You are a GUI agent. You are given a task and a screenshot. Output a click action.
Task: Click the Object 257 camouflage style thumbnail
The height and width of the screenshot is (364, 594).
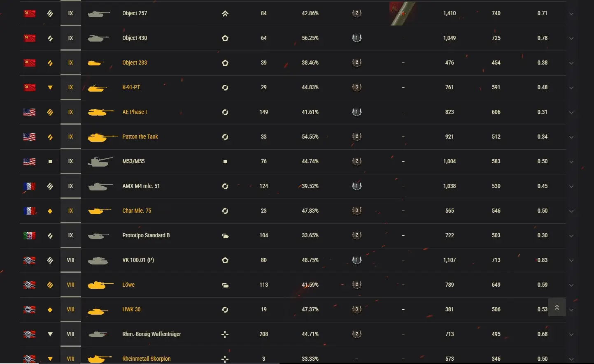point(403,14)
